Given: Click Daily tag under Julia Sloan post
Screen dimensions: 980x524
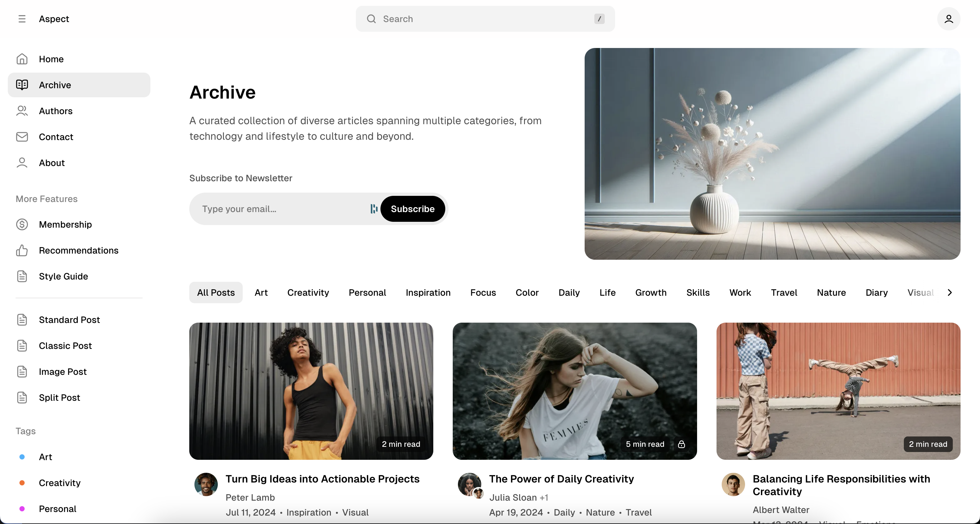Looking at the screenshot, I should tap(564, 512).
